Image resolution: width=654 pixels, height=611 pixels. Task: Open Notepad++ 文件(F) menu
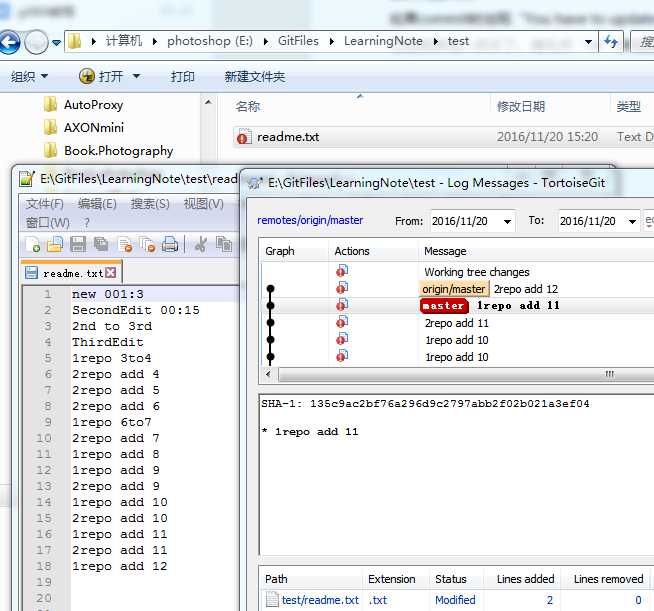coord(45,204)
